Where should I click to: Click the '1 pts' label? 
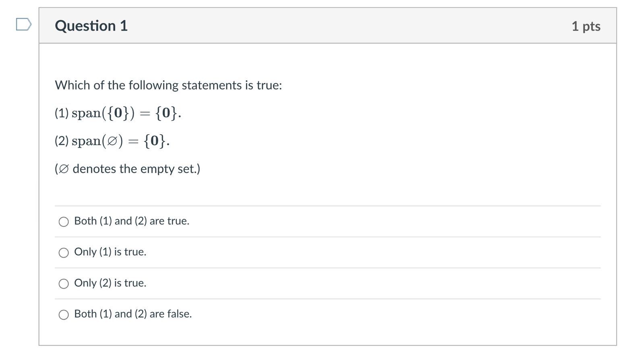click(x=586, y=25)
